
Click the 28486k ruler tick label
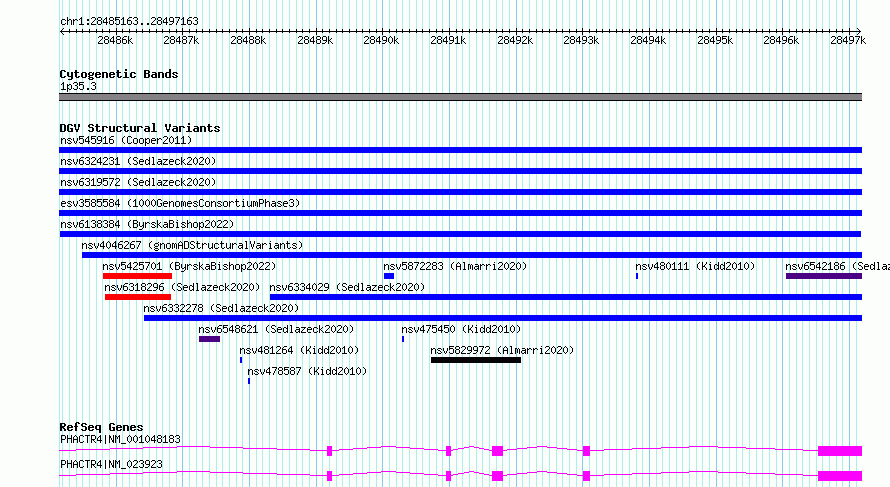coord(115,40)
